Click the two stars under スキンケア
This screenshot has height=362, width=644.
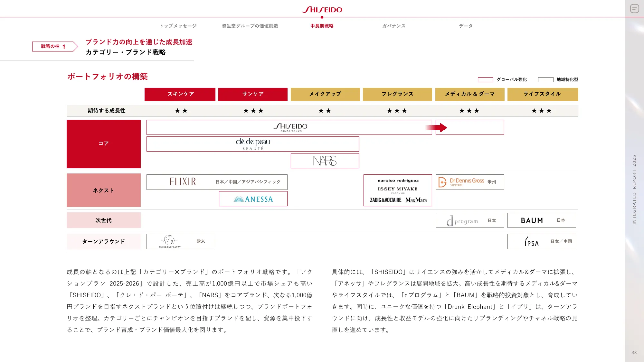click(x=181, y=111)
